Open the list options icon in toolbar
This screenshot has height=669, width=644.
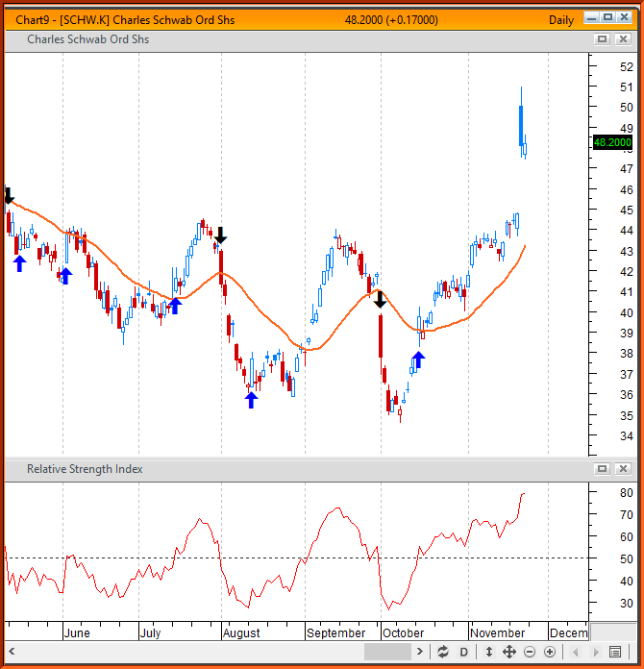coord(615,652)
